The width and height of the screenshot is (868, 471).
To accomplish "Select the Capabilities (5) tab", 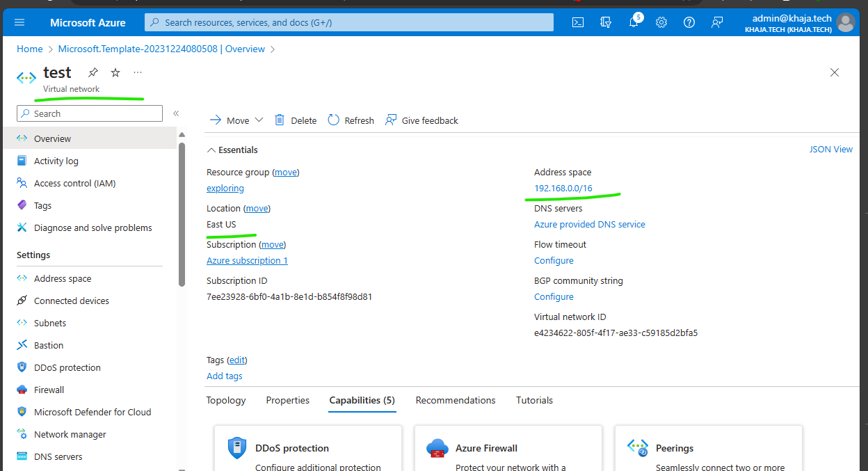I will pos(362,400).
